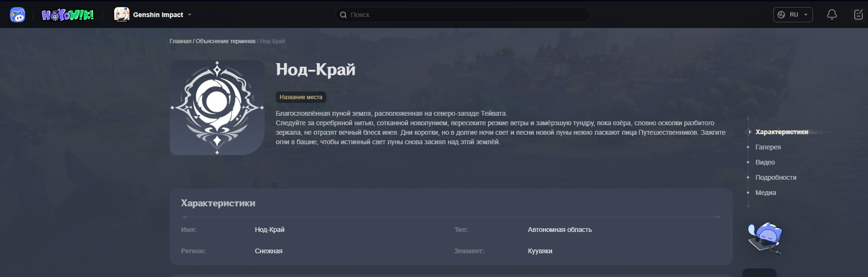Click the Название места tag
The image size is (868, 277).
(x=301, y=97)
